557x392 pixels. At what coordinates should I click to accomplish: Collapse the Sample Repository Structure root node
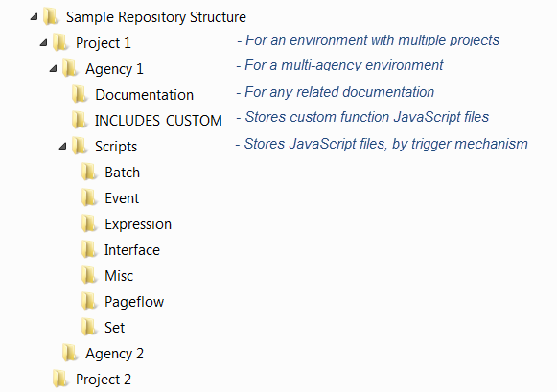[35, 16]
